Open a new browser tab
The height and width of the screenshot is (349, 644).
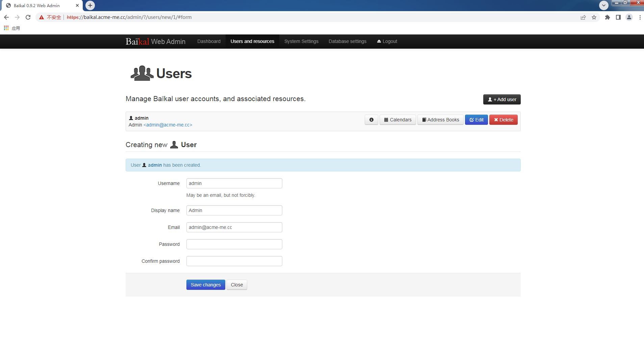[90, 5]
